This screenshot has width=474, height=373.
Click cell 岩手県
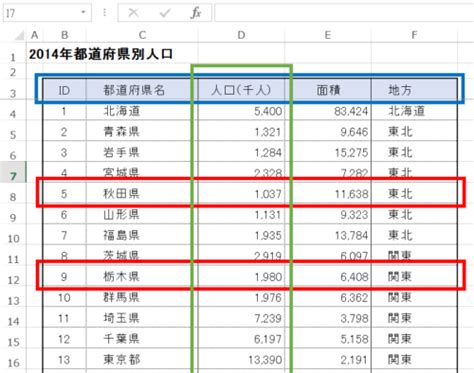(142, 152)
